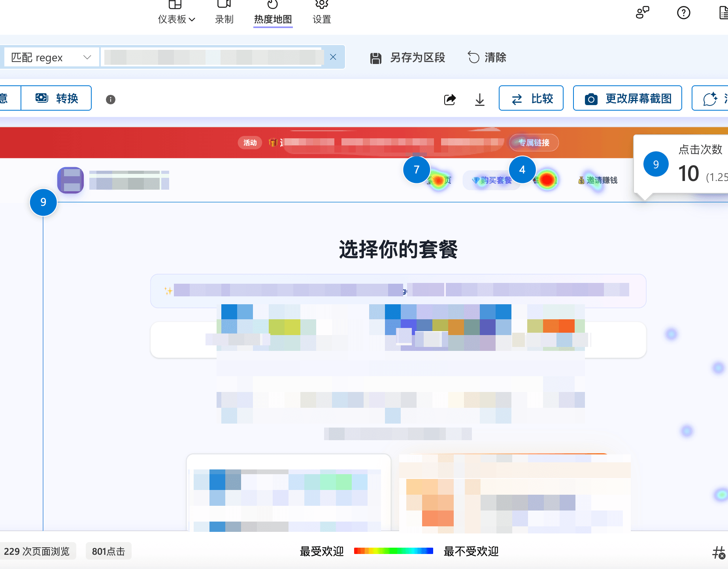Click the 选择你的套餐 heading
This screenshot has height=569, width=728.
point(398,250)
